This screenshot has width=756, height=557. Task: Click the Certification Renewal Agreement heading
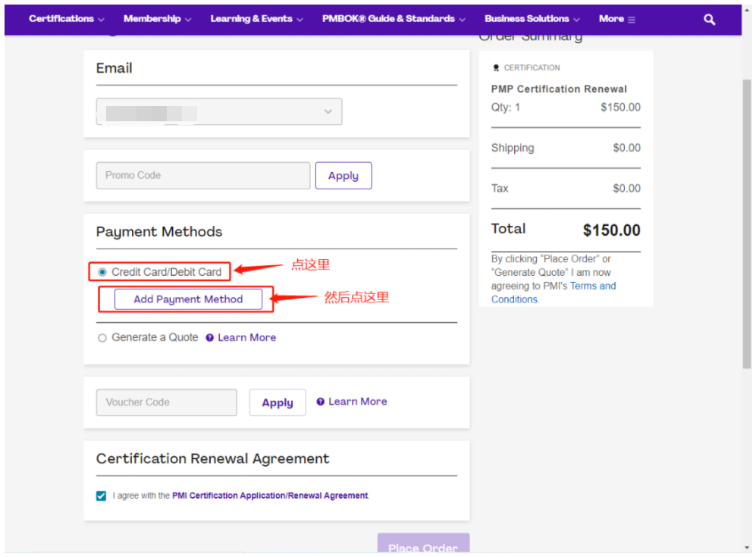pyautogui.click(x=212, y=458)
